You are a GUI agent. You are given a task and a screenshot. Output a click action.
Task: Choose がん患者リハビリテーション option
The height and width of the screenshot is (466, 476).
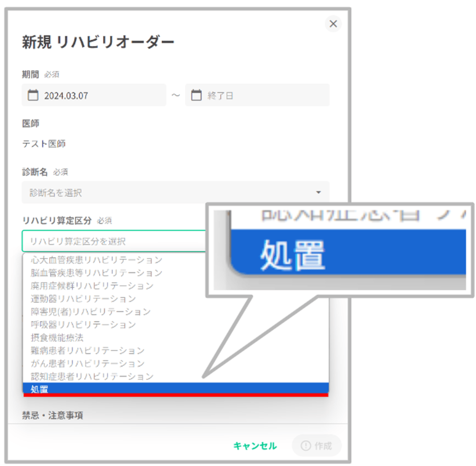[x=88, y=364]
